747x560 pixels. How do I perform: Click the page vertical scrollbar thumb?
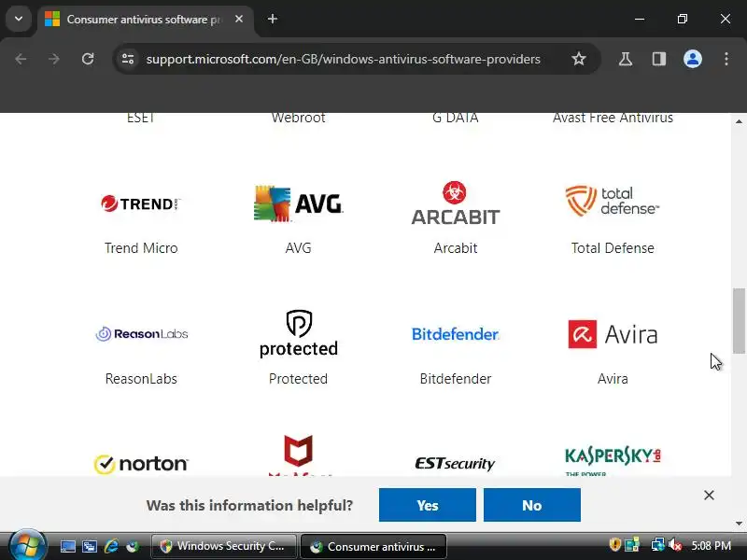tap(739, 321)
